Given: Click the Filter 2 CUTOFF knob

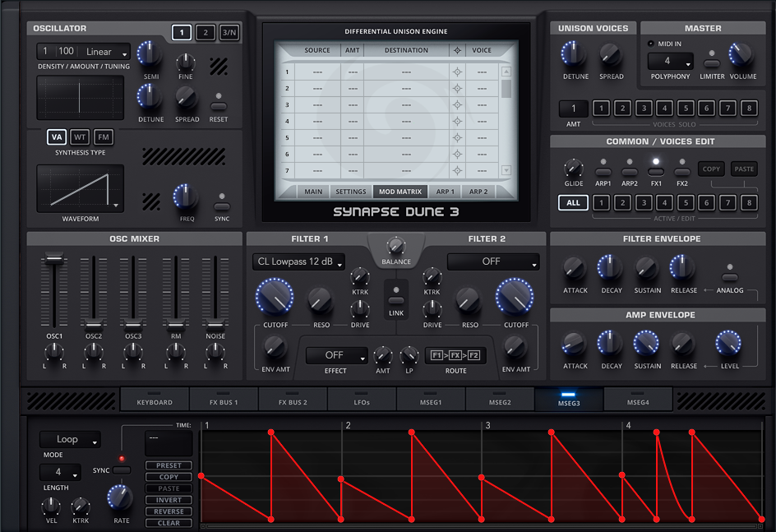Looking at the screenshot, I should coord(515,298).
